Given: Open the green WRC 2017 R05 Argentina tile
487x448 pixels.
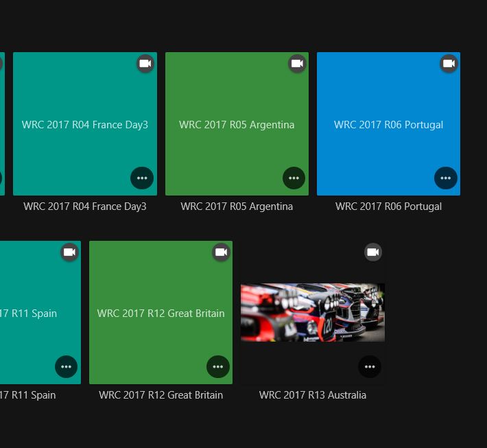Looking at the screenshot, I should click(237, 124).
